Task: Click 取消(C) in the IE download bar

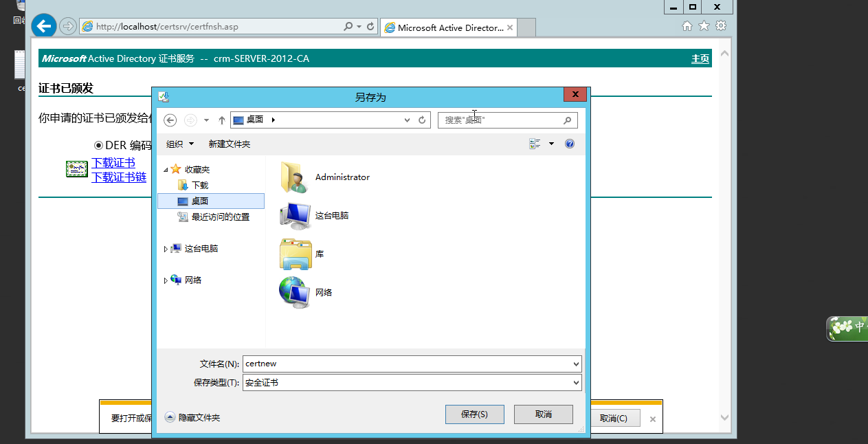Action: tap(614, 419)
